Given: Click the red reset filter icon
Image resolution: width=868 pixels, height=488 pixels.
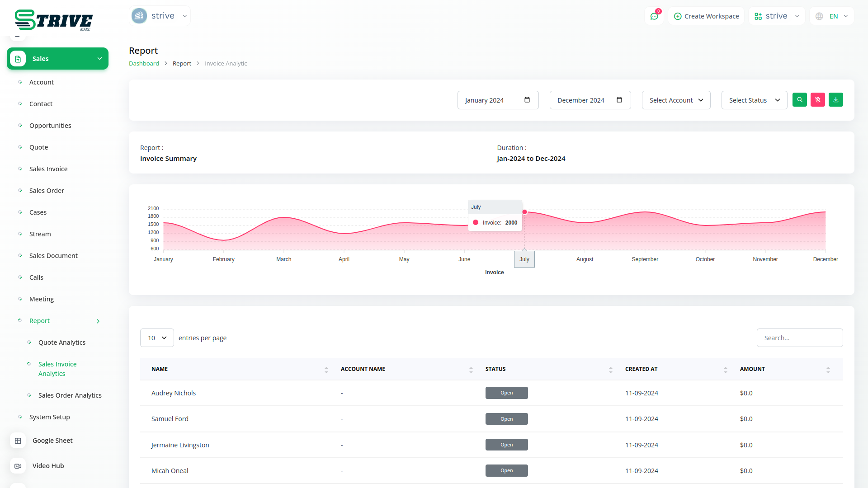Looking at the screenshot, I should coord(817,100).
